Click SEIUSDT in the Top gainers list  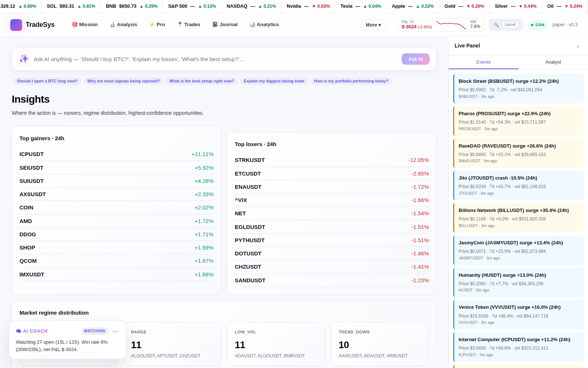coord(116,168)
